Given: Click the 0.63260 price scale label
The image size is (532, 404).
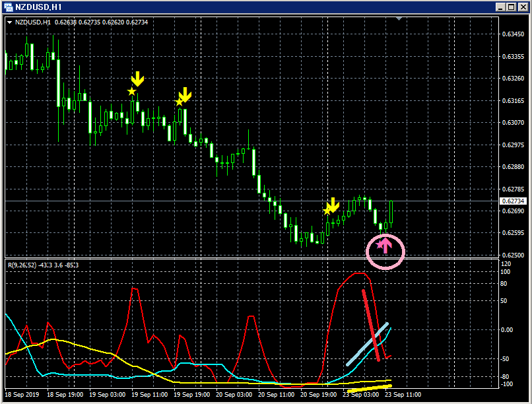Looking at the screenshot, I should click(x=513, y=79).
